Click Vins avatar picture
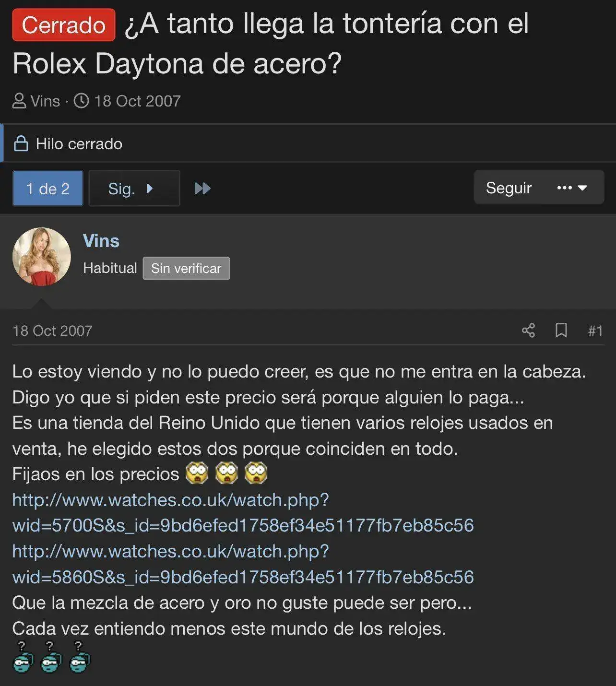The width and height of the screenshot is (616, 686). (42, 257)
